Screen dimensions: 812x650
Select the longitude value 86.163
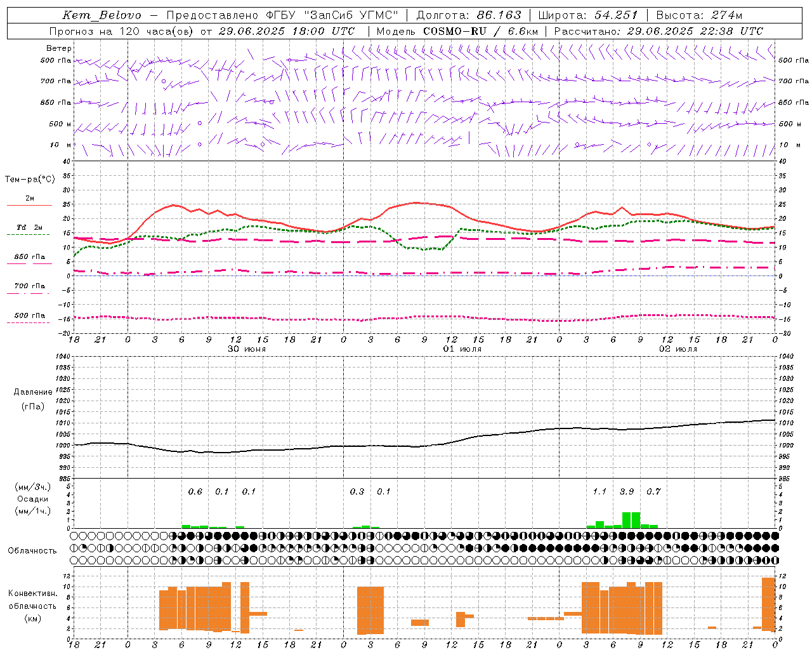point(499,15)
